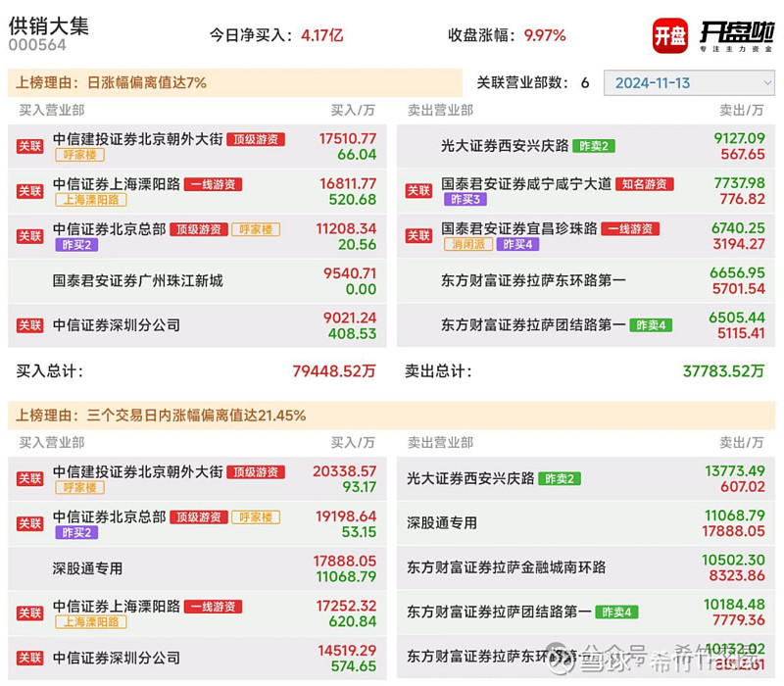Open the date dropdown showing 2024-11-13
784x686 pixels.
689,83
